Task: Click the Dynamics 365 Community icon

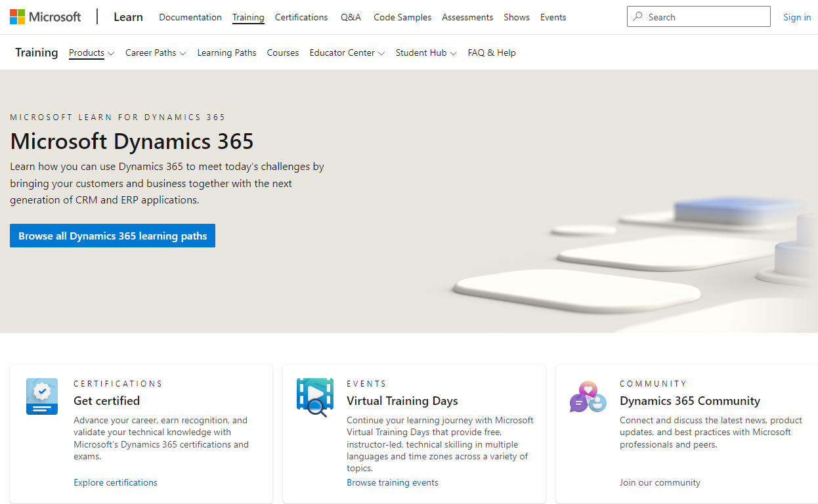Action: click(x=588, y=396)
